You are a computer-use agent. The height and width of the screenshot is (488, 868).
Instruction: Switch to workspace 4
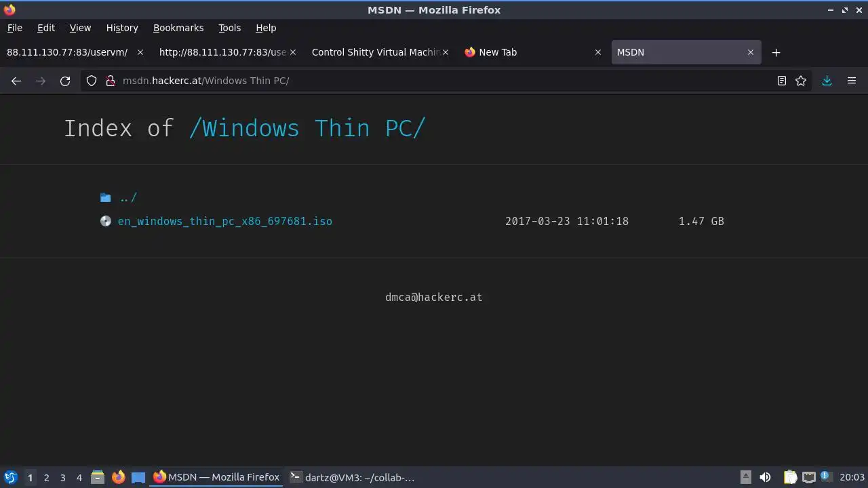[79, 478]
